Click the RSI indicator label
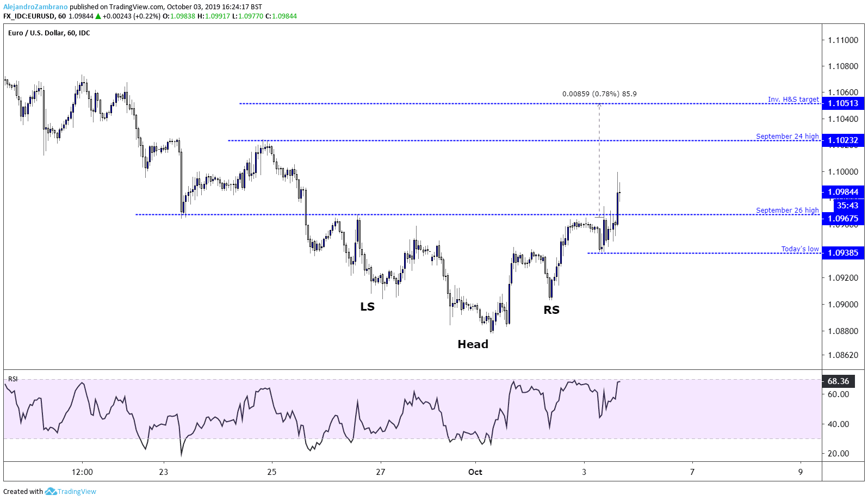 coord(13,379)
